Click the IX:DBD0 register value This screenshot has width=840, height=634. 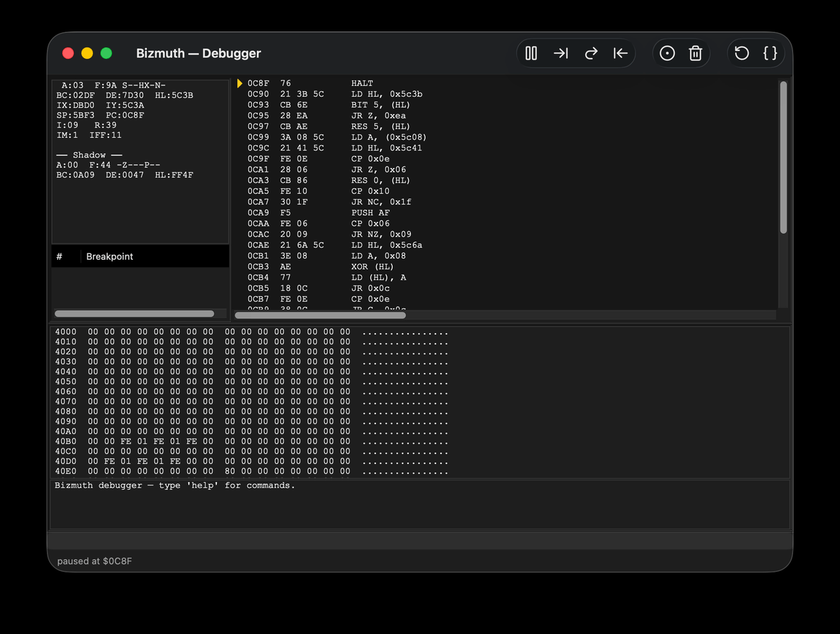[76, 105]
